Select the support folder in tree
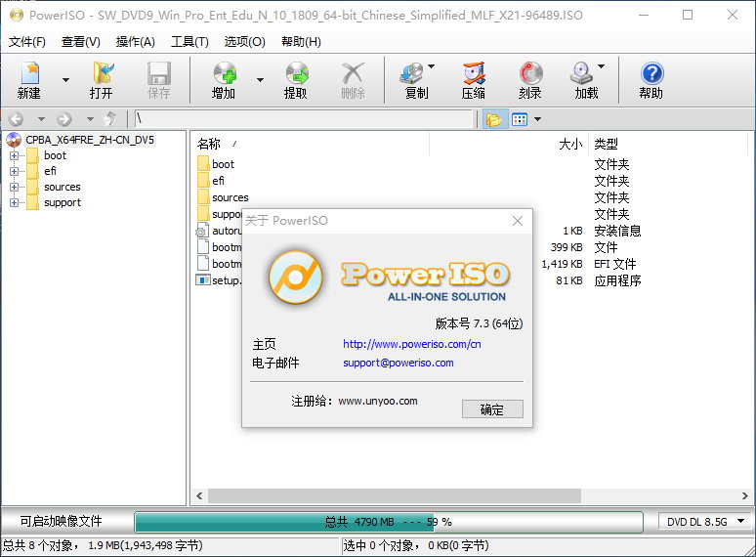Viewport: 756px width, 557px height. 63,202
